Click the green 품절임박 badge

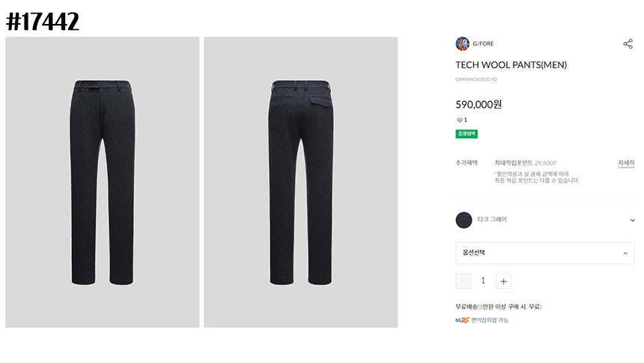click(467, 134)
